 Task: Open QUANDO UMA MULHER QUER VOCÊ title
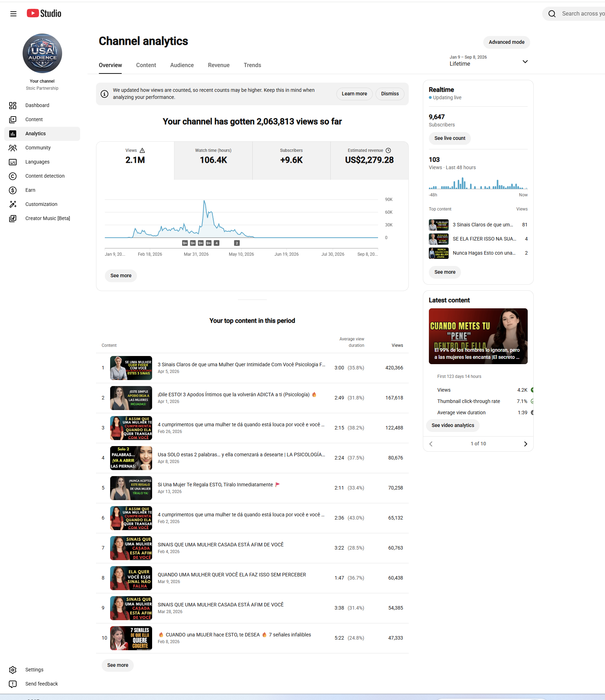click(x=232, y=575)
